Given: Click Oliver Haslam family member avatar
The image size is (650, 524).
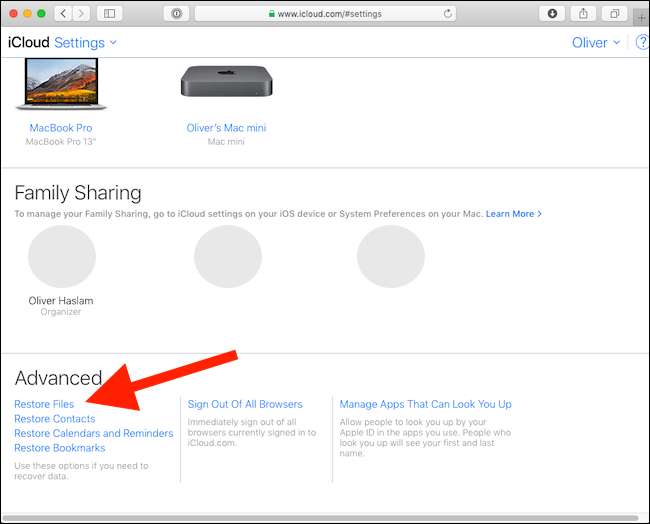Looking at the screenshot, I should [x=62, y=257].
